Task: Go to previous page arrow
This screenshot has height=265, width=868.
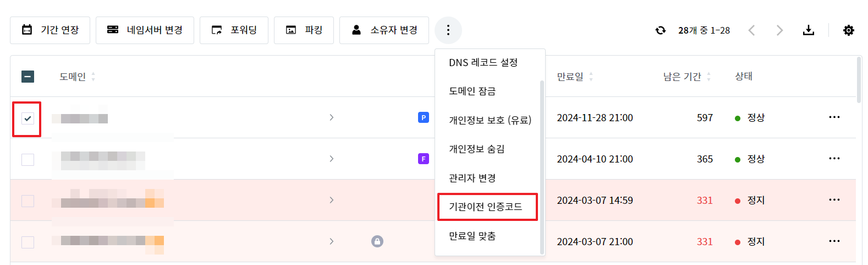Action: coord(751,30)
